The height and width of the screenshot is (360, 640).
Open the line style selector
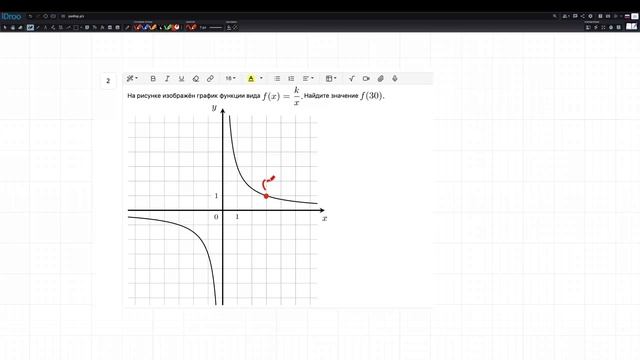tap(216, 27)
